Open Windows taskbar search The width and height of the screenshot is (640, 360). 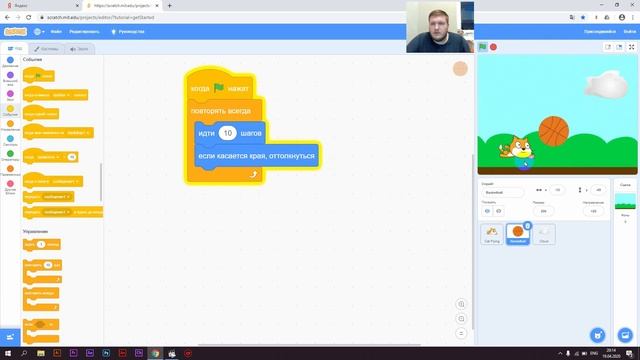24,353
